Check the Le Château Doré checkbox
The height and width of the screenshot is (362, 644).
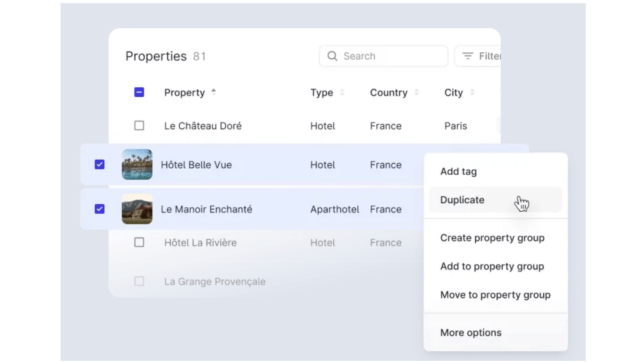click(x=139, y=126)
